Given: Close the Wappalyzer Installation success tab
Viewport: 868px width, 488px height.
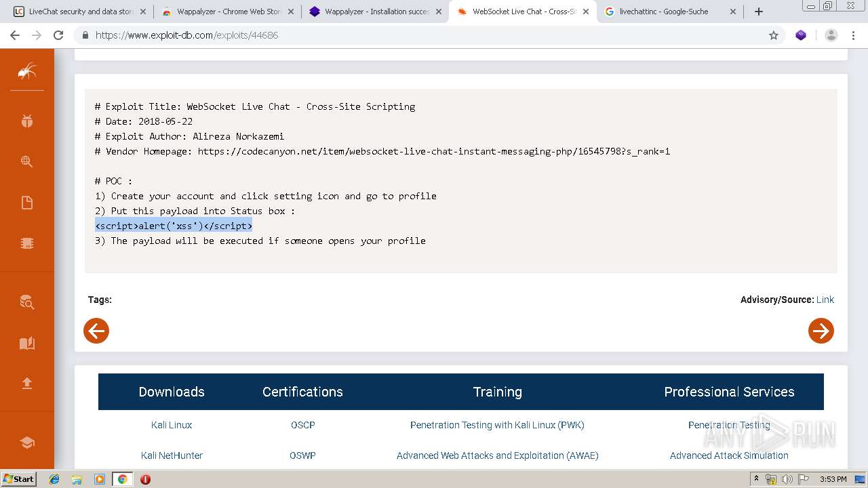Looking at the screenshot, I should 439,12.
